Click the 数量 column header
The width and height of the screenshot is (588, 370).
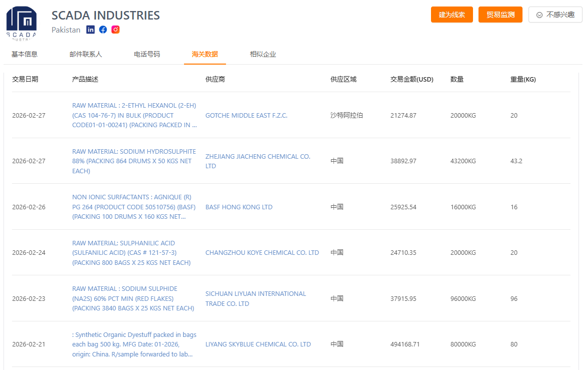click(457, 79)
